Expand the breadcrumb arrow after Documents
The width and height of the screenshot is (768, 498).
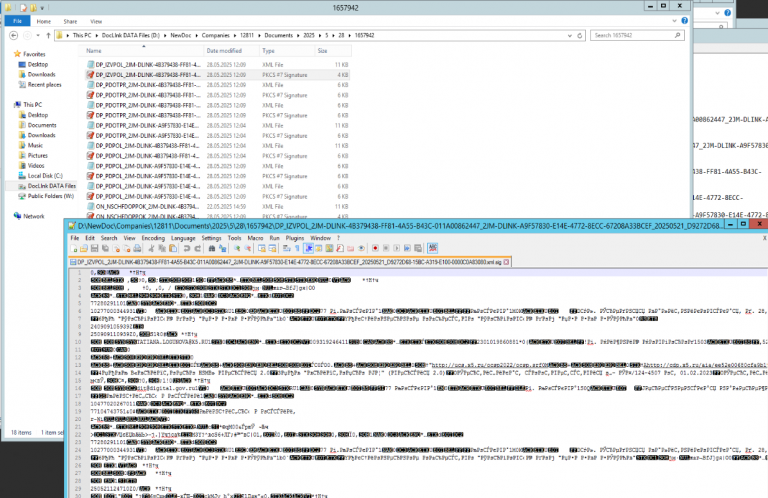[298, 35]
